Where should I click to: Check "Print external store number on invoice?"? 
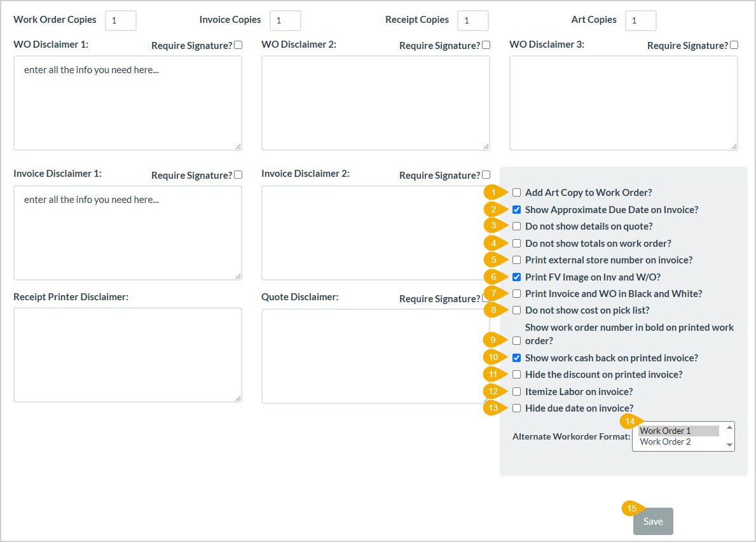(517, 260)
